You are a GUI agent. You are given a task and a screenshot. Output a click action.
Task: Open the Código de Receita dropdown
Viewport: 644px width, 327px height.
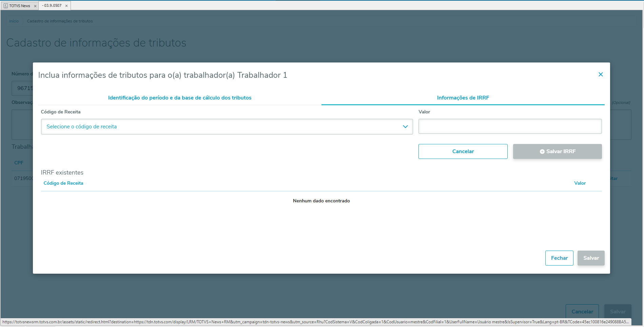[227, 127]
